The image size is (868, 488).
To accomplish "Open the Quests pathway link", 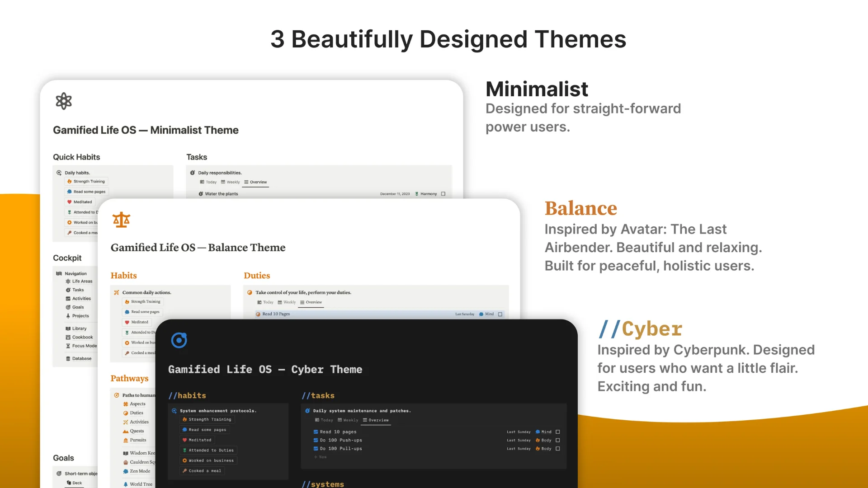I will pyautogui.click(x=137, y=431).
